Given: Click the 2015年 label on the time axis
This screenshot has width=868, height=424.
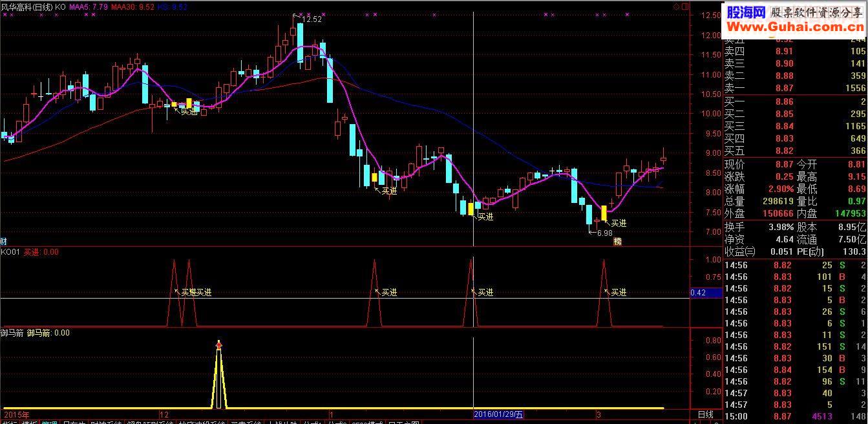Looking at the screenshot, I should tap(16, 414).
